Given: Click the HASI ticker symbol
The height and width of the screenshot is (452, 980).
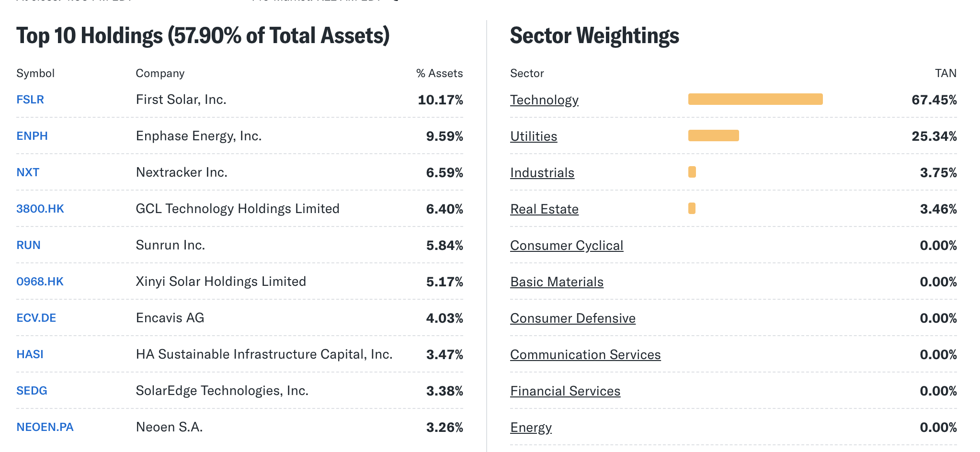Looking at the screenshot, I should [x=30, y=354].
